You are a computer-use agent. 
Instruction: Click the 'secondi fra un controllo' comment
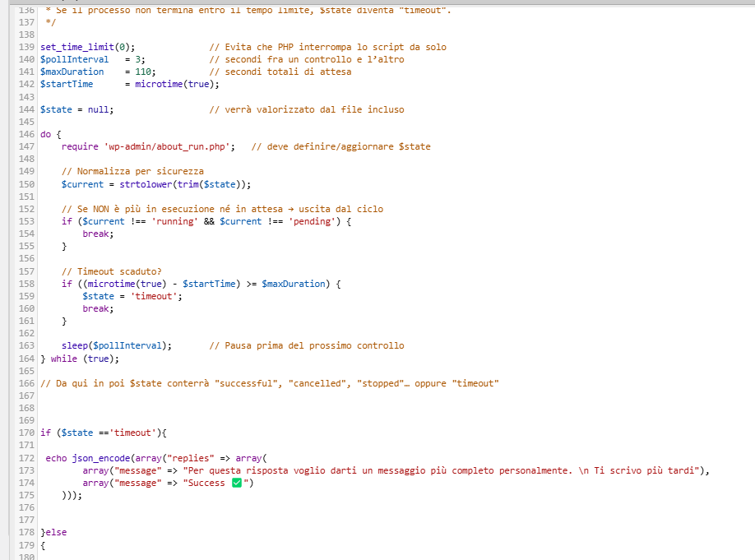pyautogui.click(x=307, y=60)
